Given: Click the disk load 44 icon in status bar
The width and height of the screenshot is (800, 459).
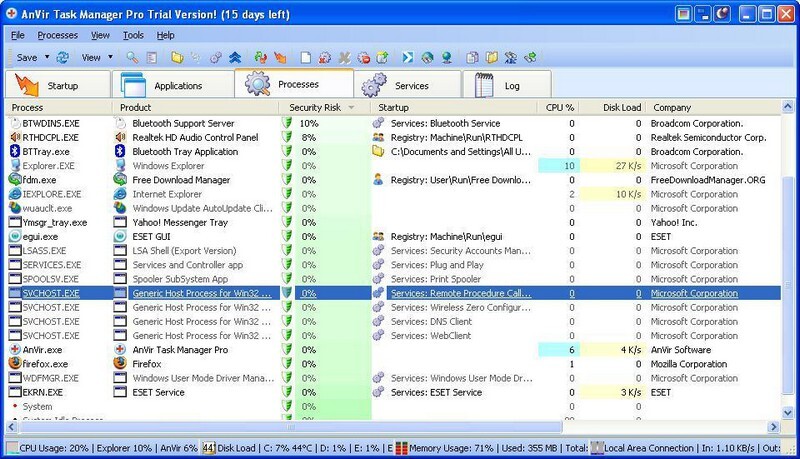Looking at the screenshot, I should click(x=209, y=448).
